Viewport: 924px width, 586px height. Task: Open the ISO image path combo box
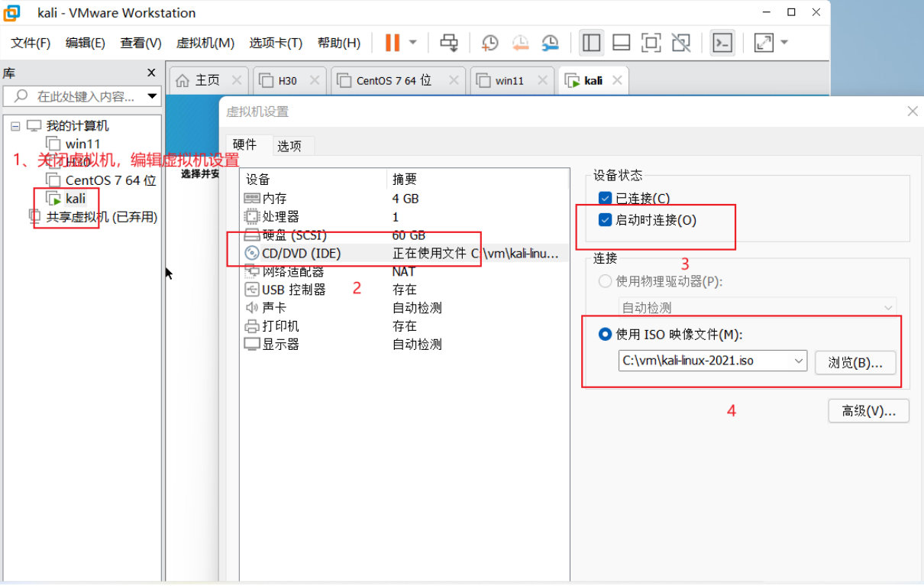coord(712,361)
